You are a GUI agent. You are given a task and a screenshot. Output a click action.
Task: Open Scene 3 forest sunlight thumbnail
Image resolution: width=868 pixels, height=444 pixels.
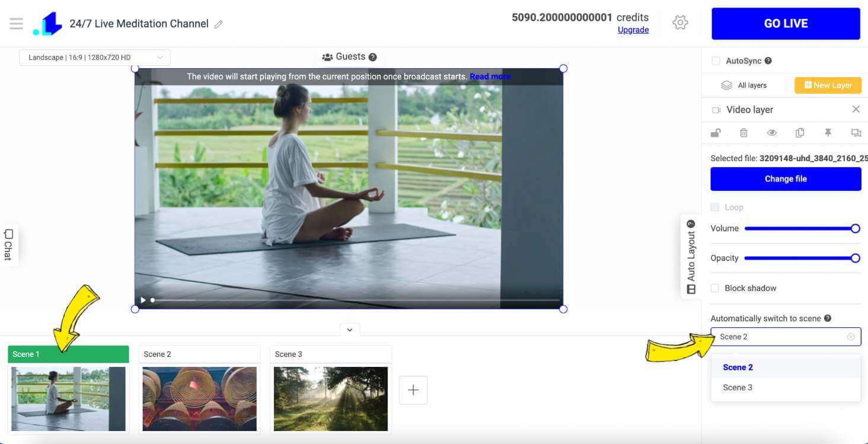[330, 398]
